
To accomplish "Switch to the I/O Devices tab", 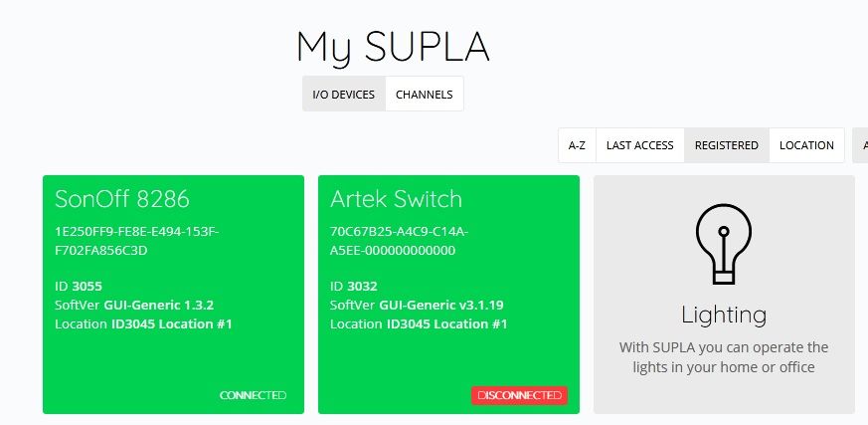I will [x=343, y=95].
